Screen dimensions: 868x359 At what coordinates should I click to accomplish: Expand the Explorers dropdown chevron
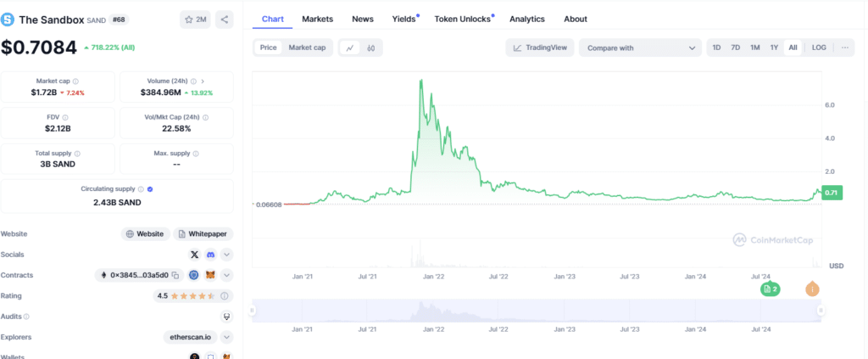[226, 338]
